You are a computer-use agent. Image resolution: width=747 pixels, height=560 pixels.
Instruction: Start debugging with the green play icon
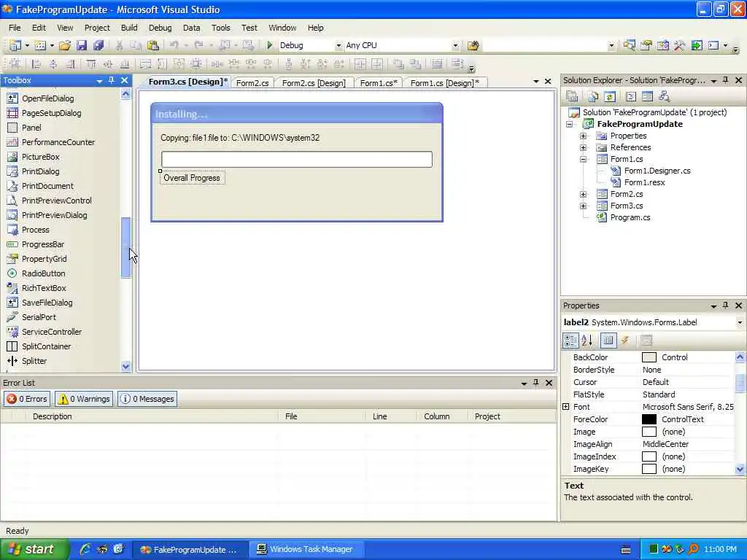270,45
